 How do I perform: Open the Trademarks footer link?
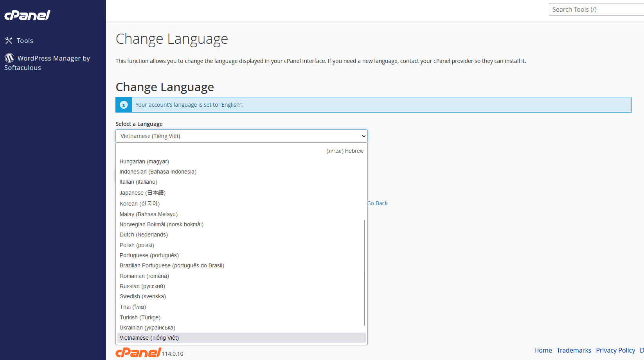coord(574,350)
